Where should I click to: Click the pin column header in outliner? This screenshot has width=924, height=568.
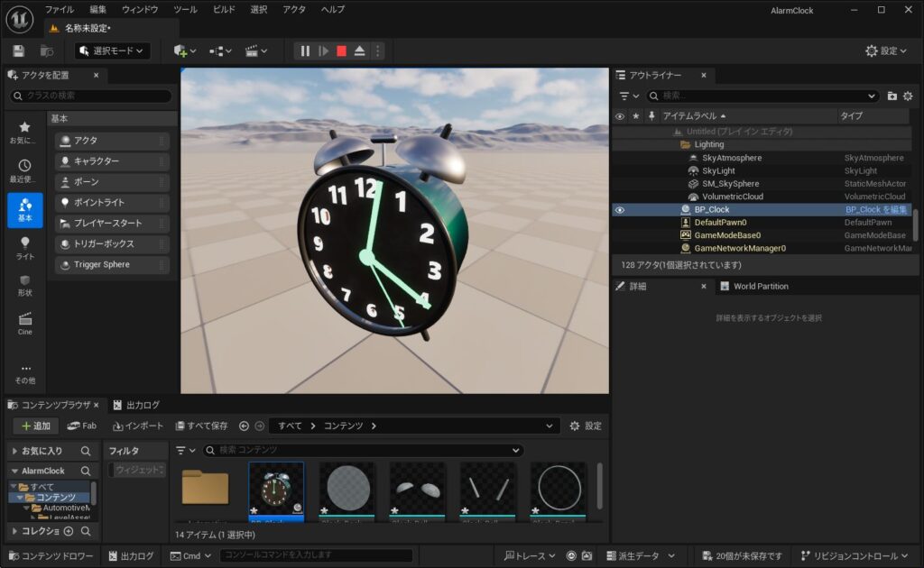coord(651,116)
